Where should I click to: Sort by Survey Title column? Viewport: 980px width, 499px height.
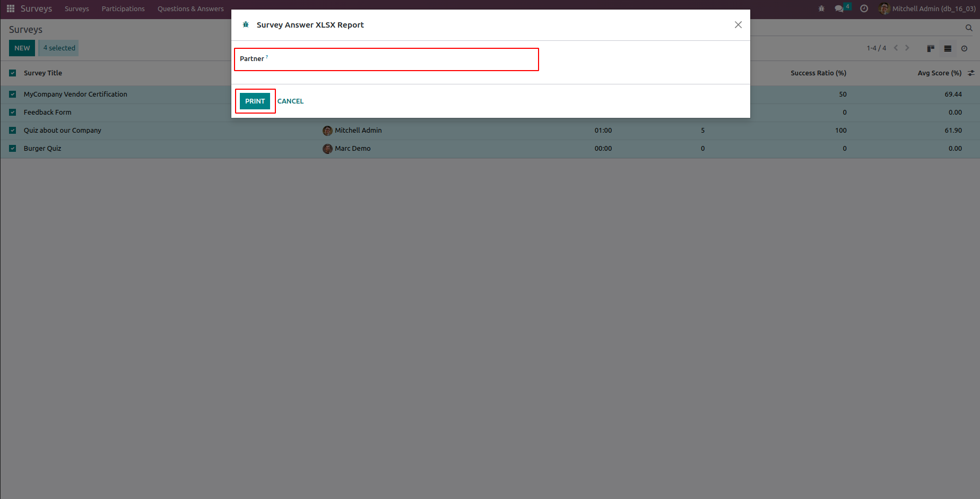[43, 73]
